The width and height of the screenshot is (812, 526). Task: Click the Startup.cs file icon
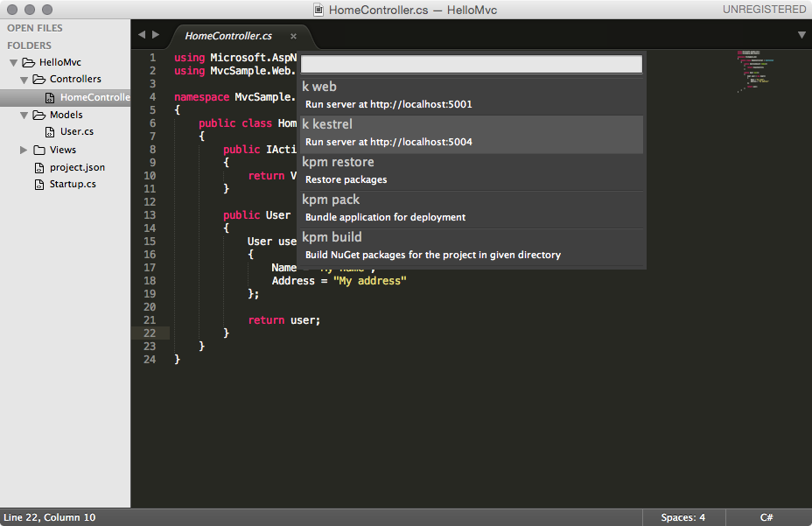[x=39, y=185]
